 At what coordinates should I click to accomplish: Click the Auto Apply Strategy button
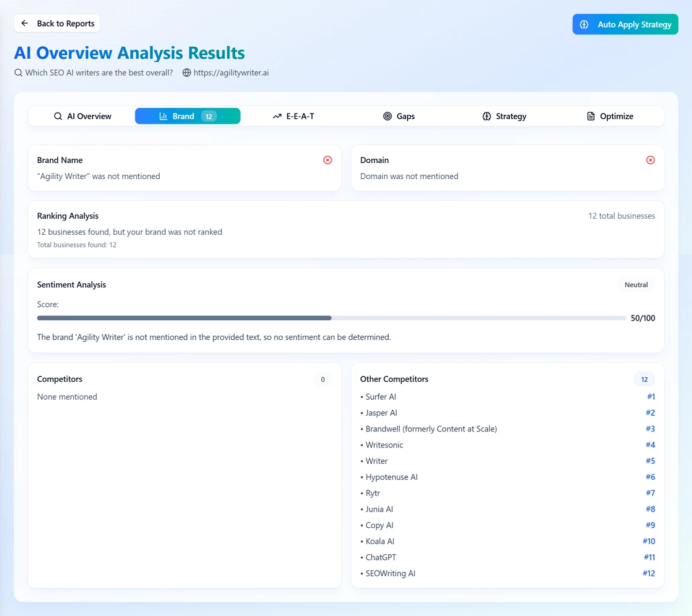[x=625, y=24]
